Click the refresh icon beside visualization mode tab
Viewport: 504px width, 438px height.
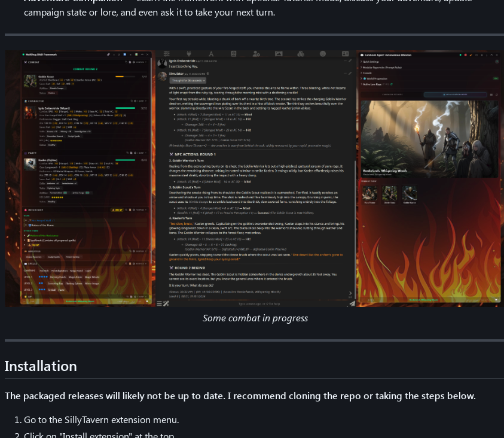[x=497, y=95]
